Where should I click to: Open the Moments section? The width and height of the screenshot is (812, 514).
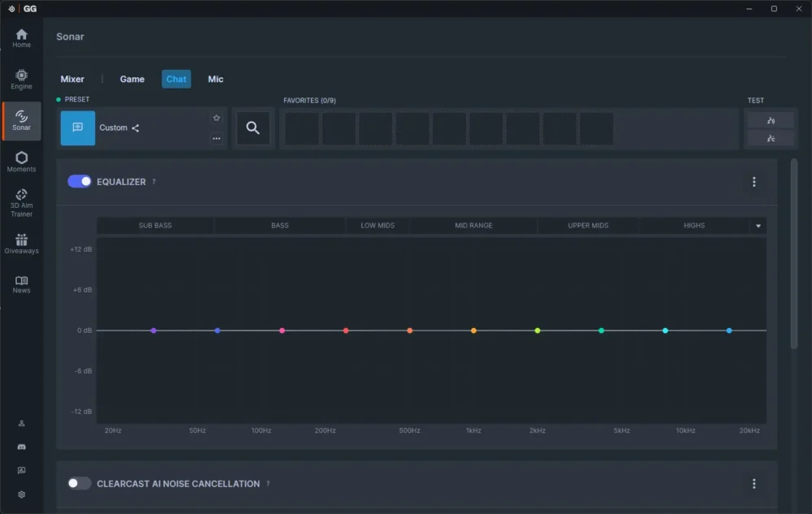[x=21, y=162]
